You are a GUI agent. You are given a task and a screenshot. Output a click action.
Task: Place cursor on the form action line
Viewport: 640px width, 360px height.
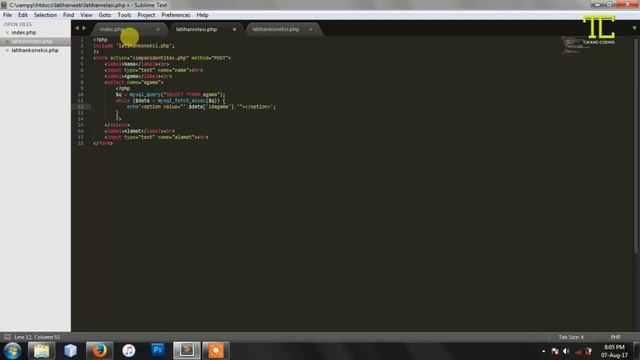(x=162, y=58)
